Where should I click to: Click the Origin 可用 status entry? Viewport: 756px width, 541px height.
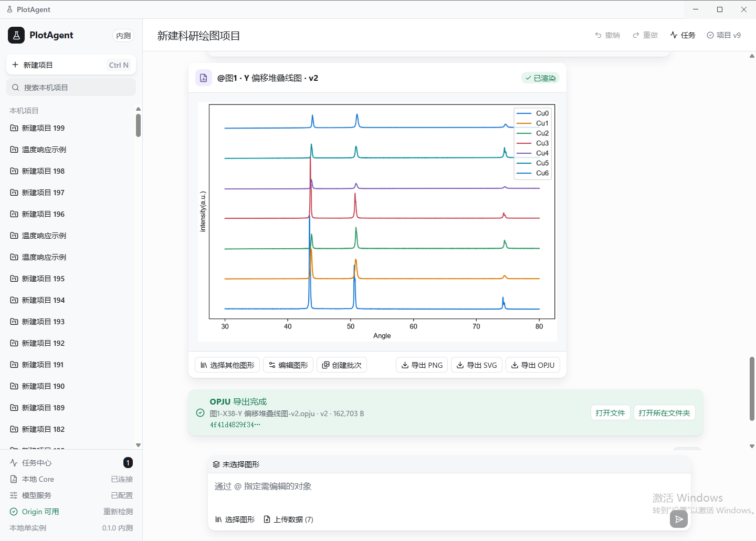coord(35,512)
